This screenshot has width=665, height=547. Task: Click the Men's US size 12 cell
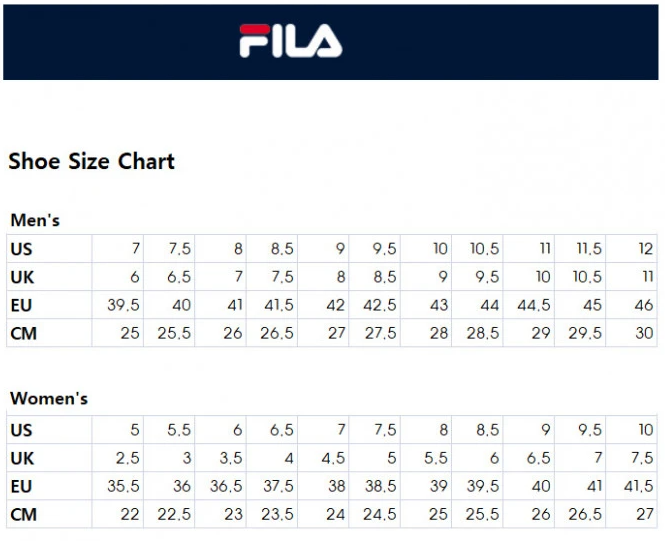click(644, 249)
